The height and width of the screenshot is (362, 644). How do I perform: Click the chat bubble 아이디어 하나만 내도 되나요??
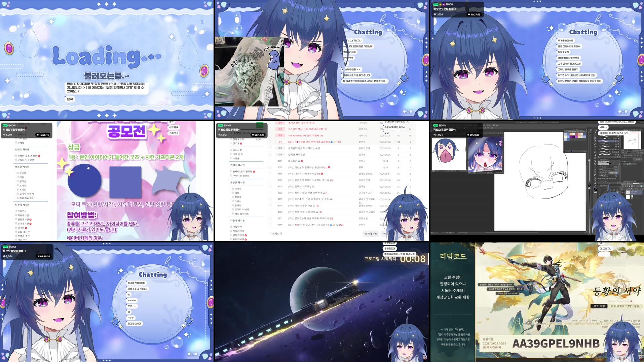click(613, 133)
